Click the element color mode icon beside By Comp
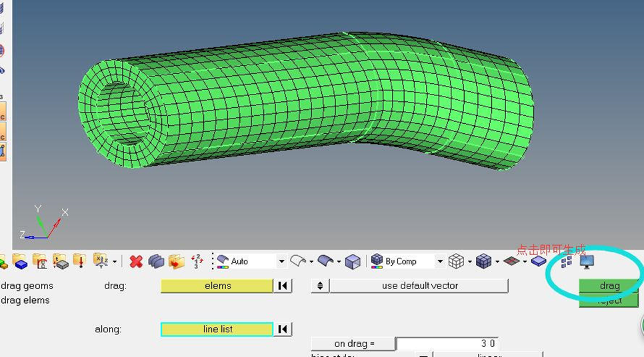The height and width of the screenshot is (357, 644). coord(377,261)
